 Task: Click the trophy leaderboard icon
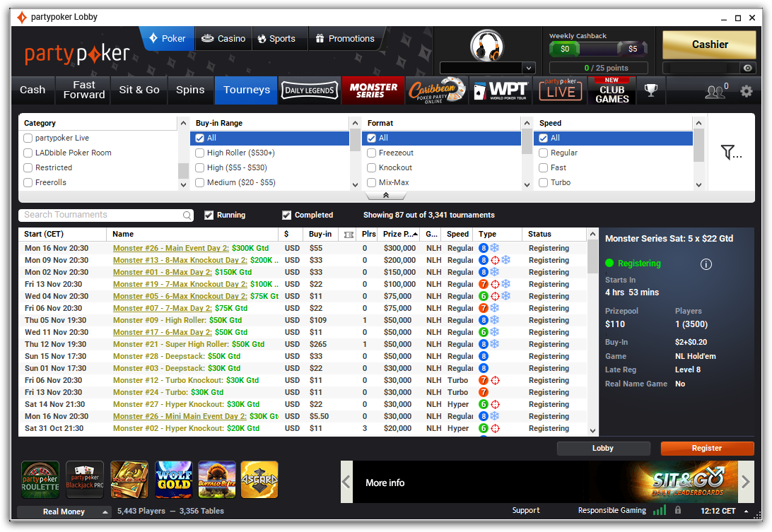[x=650, y=90]
